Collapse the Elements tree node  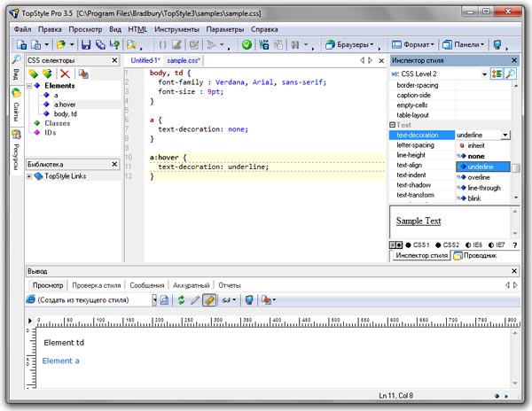coord(29,86)
